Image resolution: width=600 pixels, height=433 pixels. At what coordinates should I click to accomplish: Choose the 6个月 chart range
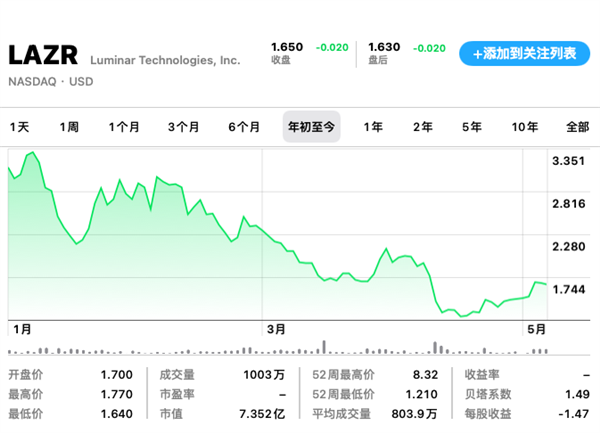[x=244, y=127]
